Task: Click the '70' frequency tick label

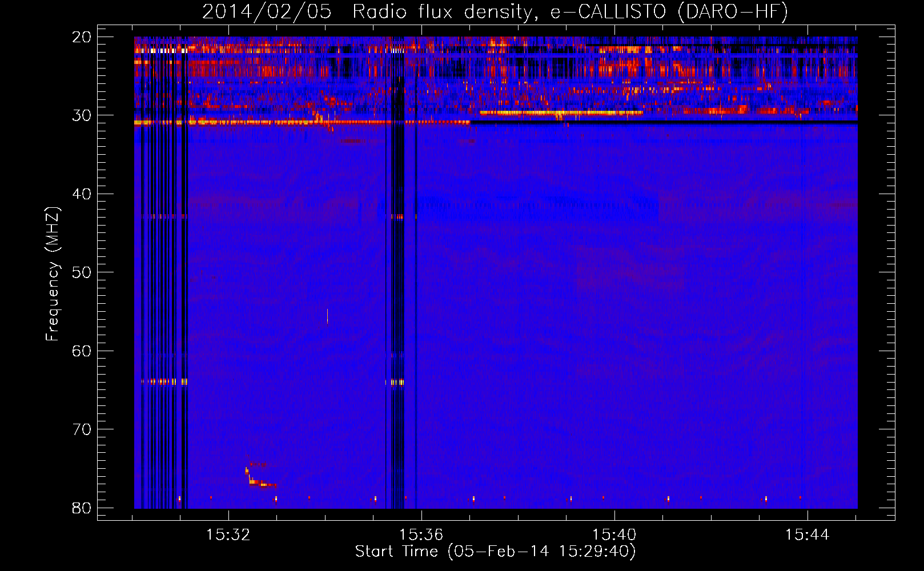Action: (x=82, y=429)
